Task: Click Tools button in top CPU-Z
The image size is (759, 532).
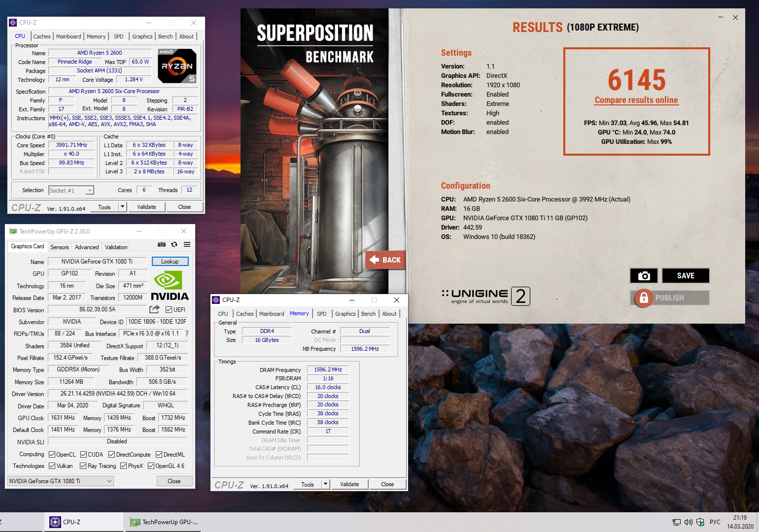Action: 104,207
